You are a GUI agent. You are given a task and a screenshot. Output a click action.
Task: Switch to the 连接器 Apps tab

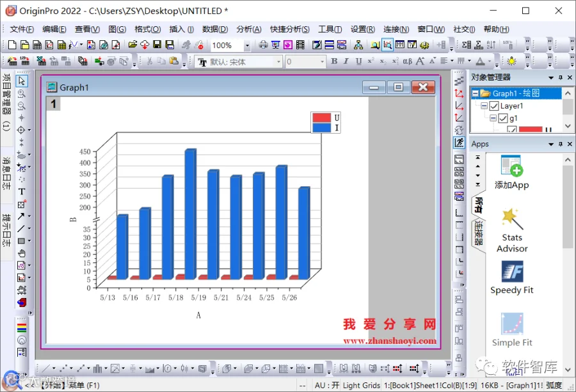(478, 233)
